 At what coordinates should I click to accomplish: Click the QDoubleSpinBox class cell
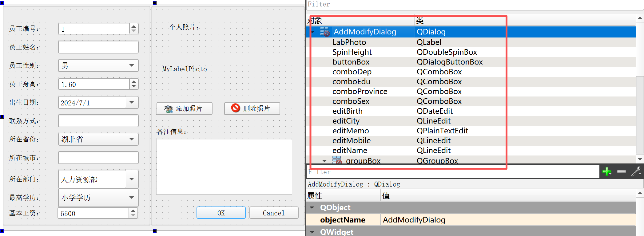pos(447,52)
